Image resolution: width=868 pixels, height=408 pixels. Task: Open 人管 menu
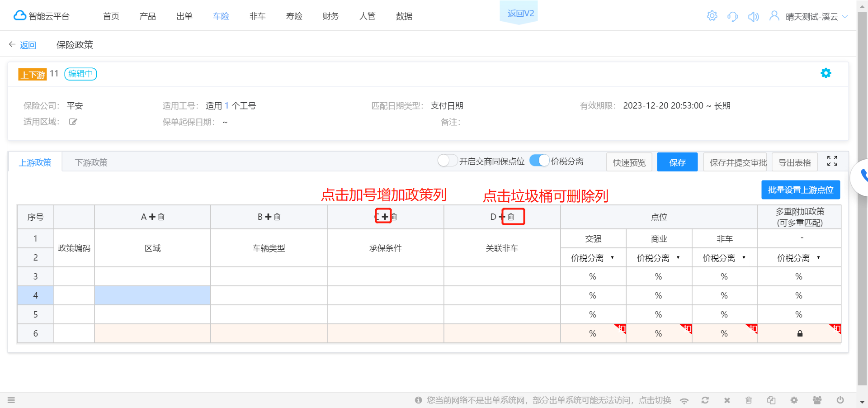click(368, 16)
